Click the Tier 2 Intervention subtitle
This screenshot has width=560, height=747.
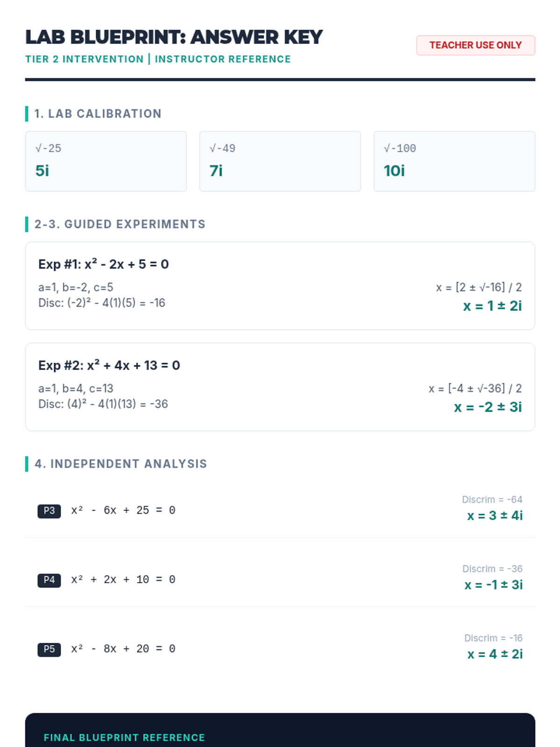pyautogui.click(x=158, y=59)
